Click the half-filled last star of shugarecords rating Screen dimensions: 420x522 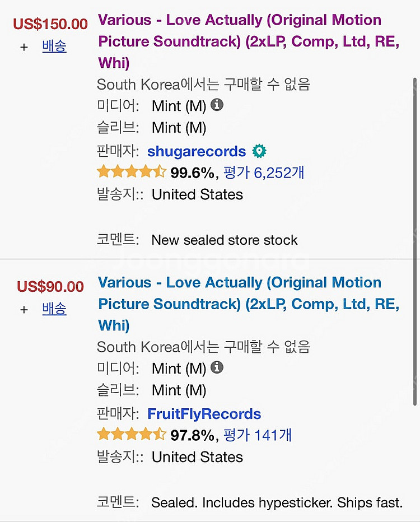coord(161,171)
